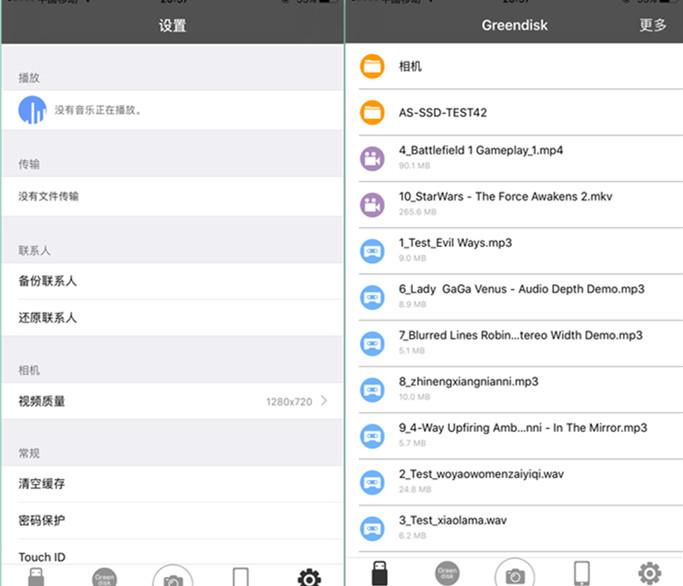The width and height of the screenshot is (683, 586).
Task: Play 3_Test_xiaolama.wav
Action: coord(453,520)
